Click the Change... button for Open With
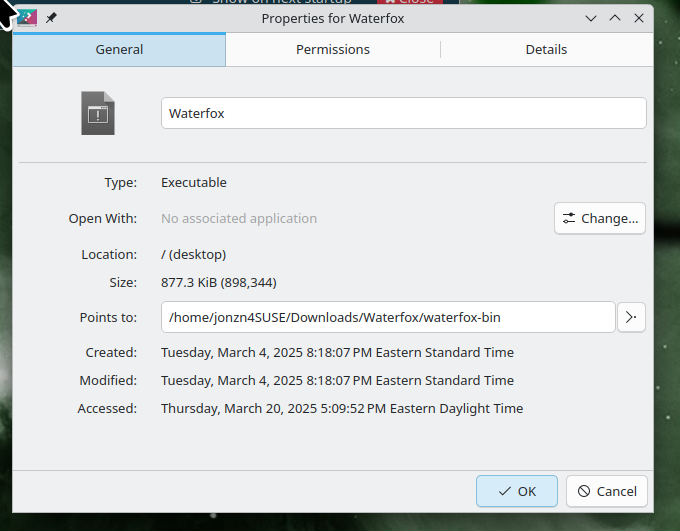 click(x=600, y=218)
